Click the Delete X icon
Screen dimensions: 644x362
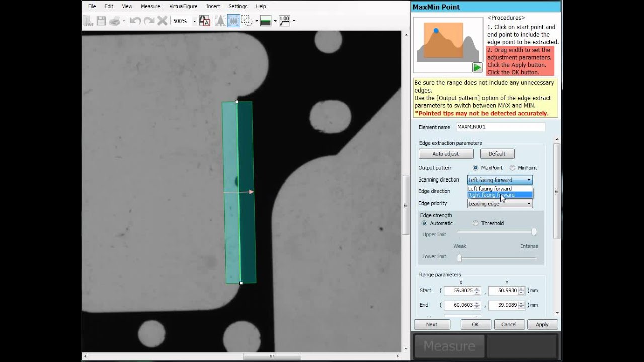coord(162,21)
